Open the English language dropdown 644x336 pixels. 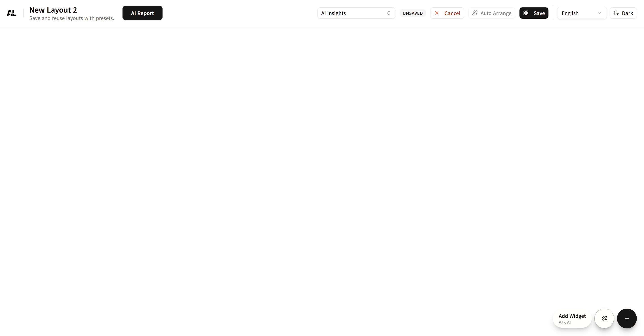point(582,13)
